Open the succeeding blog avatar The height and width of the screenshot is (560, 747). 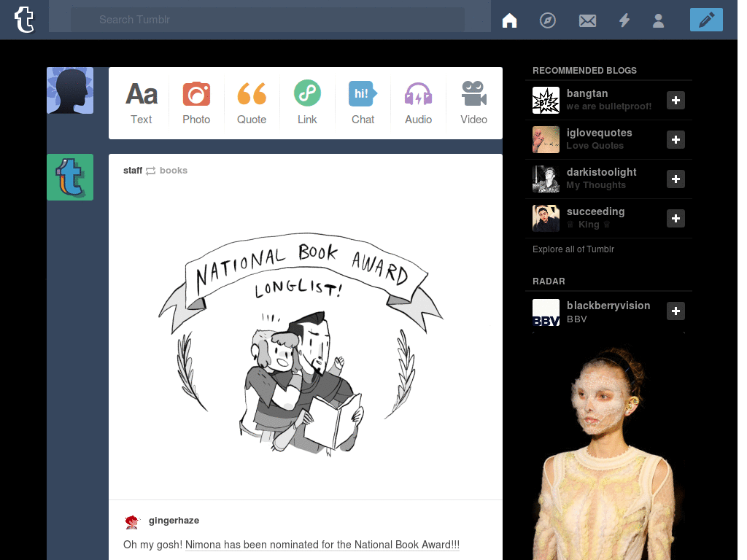coord(546,219)
